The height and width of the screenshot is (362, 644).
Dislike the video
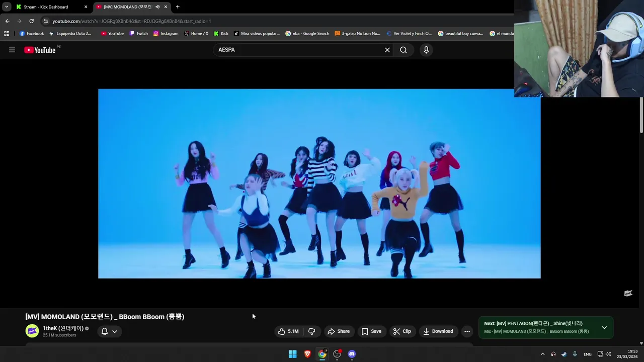coord(312,331)
